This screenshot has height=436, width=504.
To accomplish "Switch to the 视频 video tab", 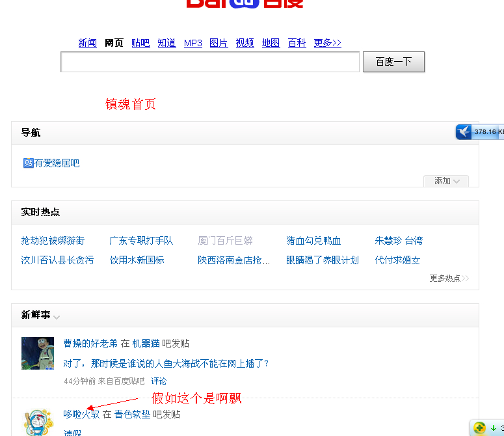I will 245,43.
